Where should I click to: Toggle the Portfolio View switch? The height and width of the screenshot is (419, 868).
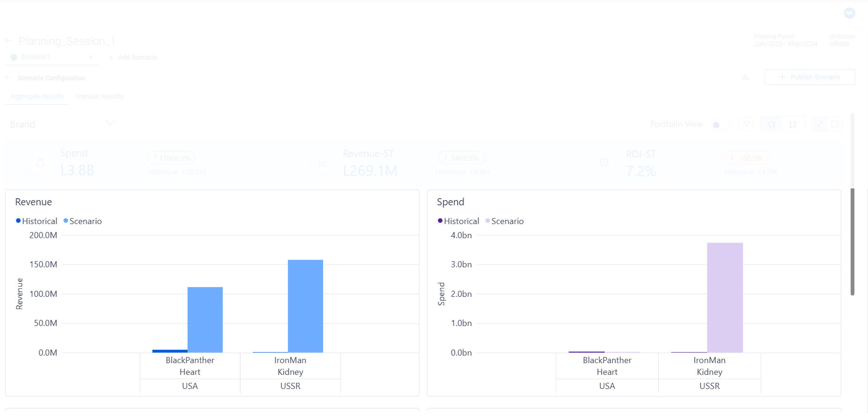click(720, 125)
